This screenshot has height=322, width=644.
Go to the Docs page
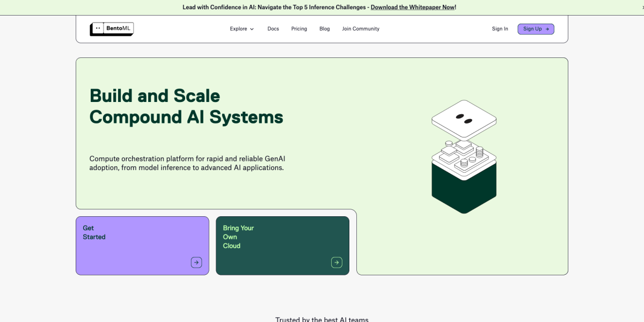point(273,29)
